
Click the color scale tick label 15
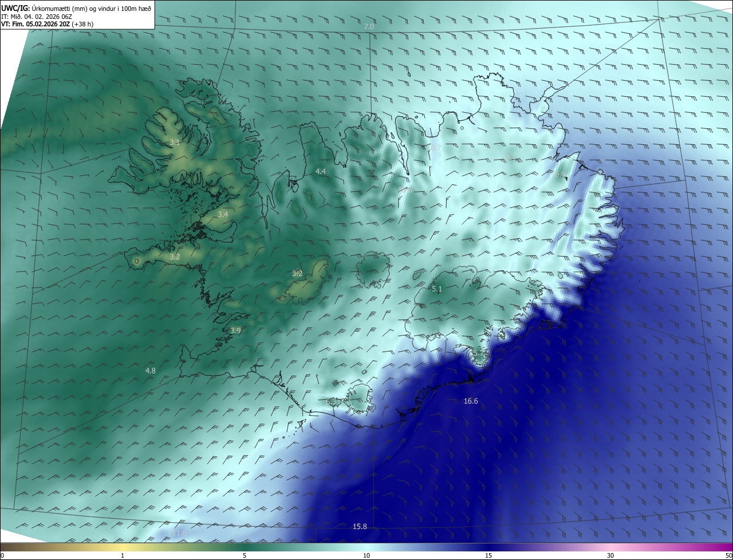pos(488,556)
